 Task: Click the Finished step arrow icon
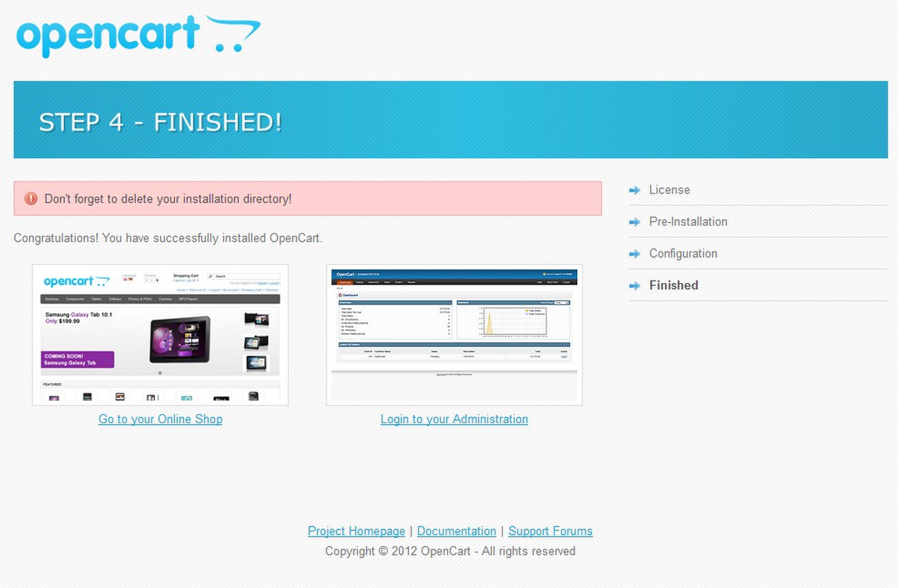634,285
